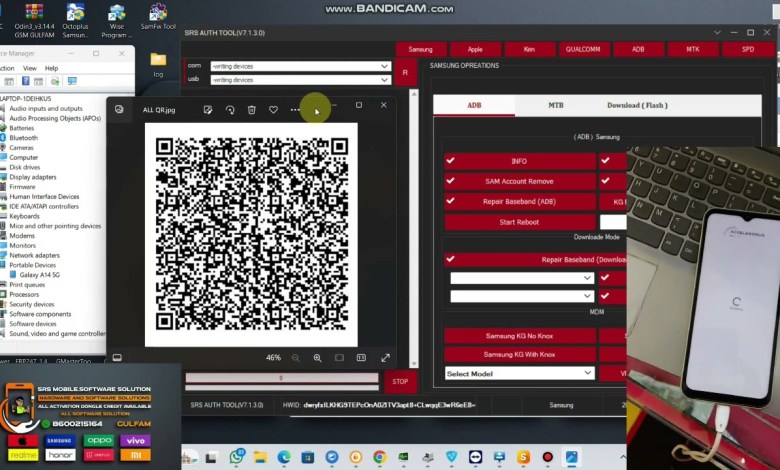Select the QUALCOMM brand tab

[x=583, y=49]
